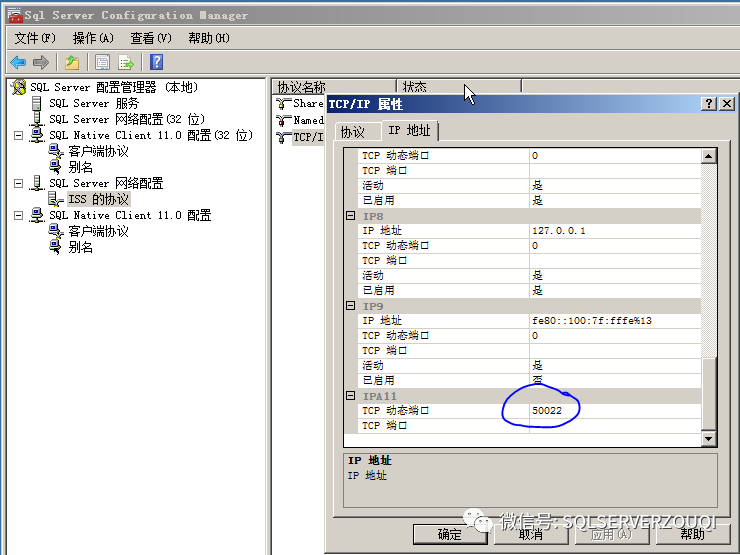Screen dimensions: 740x555
Task: Select ISS 的协议 tree item
Action: tap(98, 199)
